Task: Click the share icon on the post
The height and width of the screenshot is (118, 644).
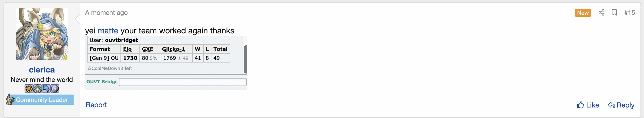Action: point(601,12)
